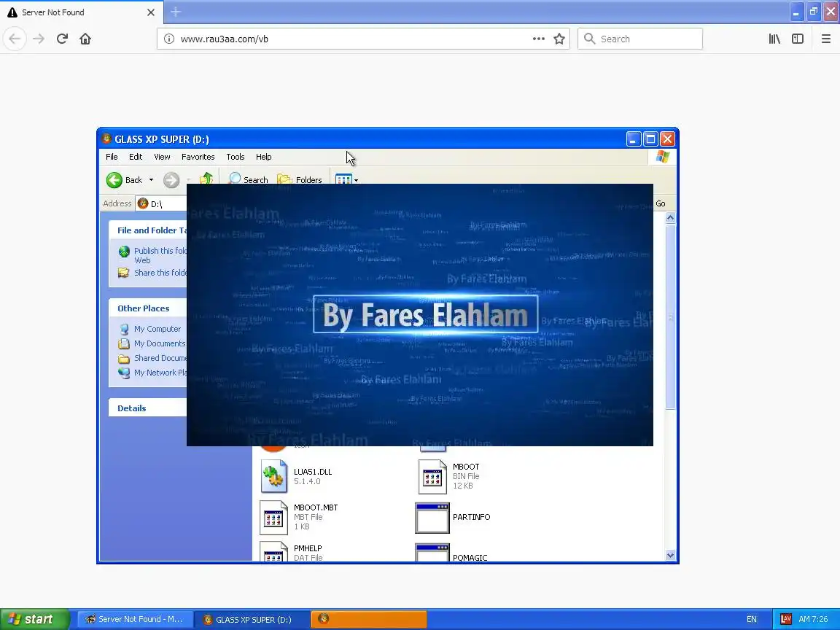Click the Explorer vertical scrollbar thumb
This screenshot has width=840, height=630.
(x=670, y=317)
